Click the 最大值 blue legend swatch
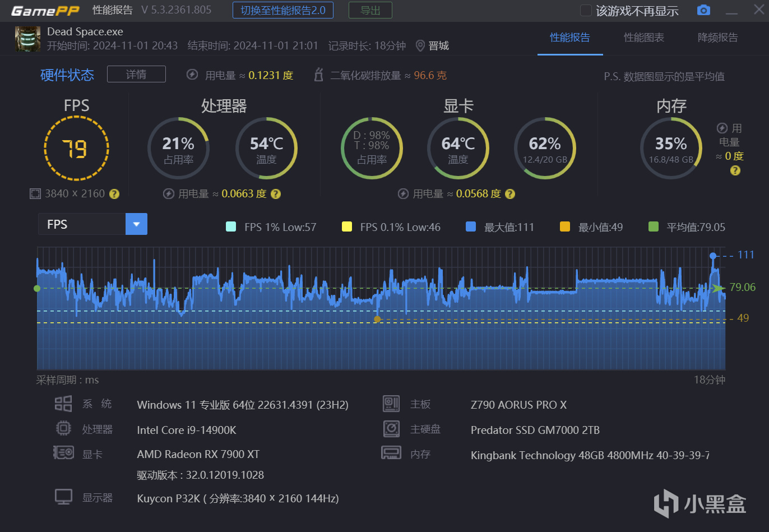This screenshot has width=769, height=532. tap(471, 226)
